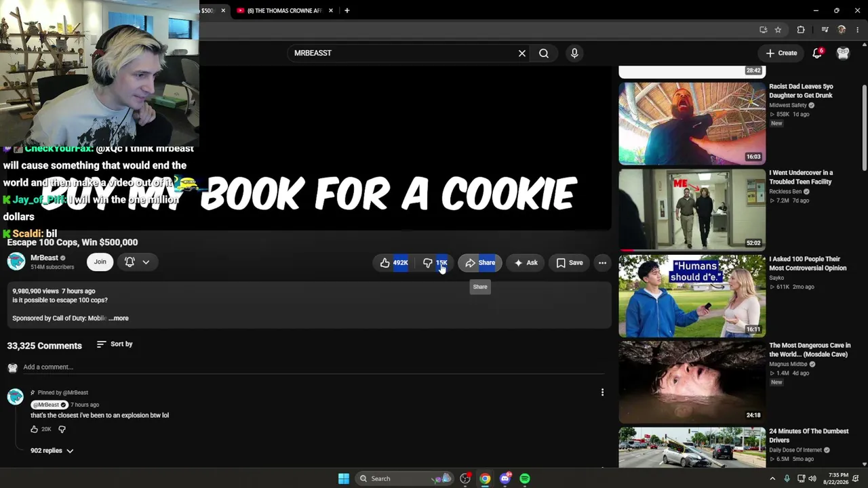The height and width of the screenshot is (488, 868).
Task: Start voice search with the microphone
Action: pos(574,53)
